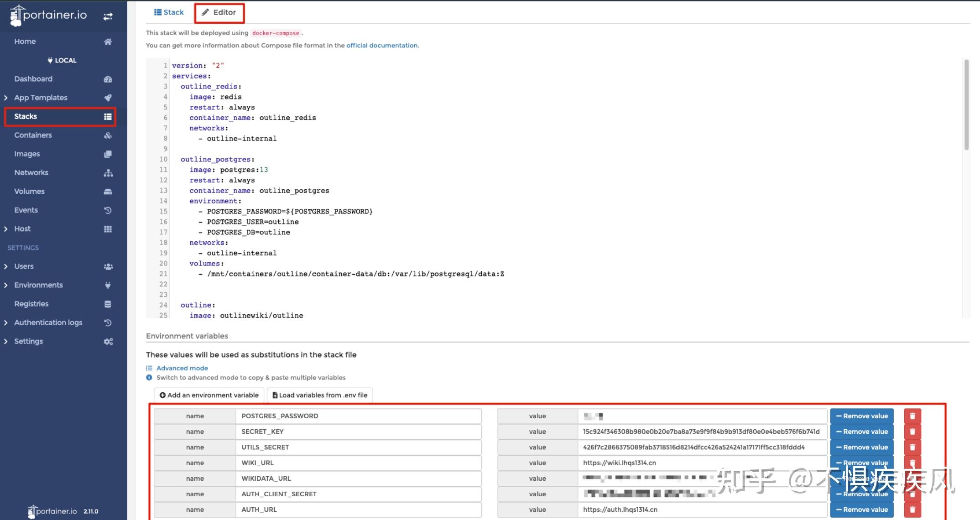This screenshot has width=980, height=520.
Task: Expand the Users settings section
Action: (x=5, y=266)
